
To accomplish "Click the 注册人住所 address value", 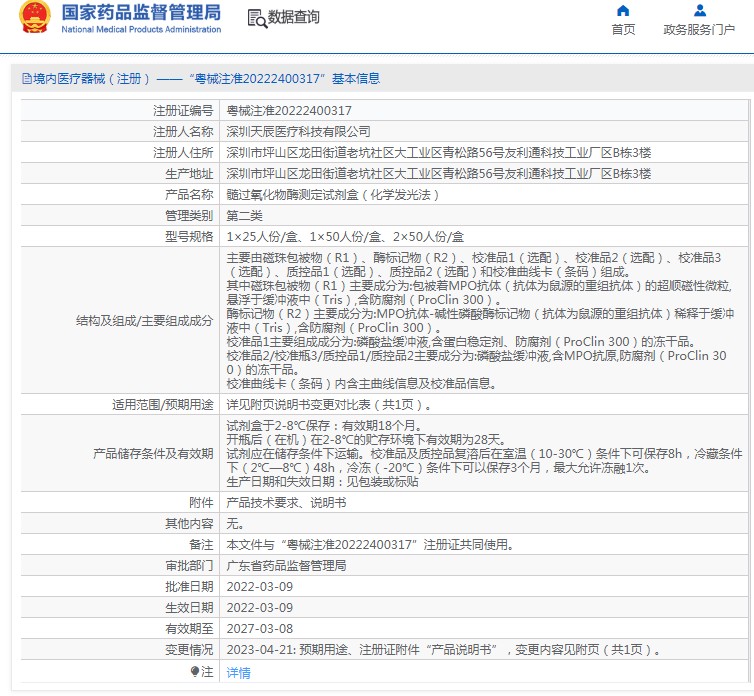I will click(x=439, y=153).
